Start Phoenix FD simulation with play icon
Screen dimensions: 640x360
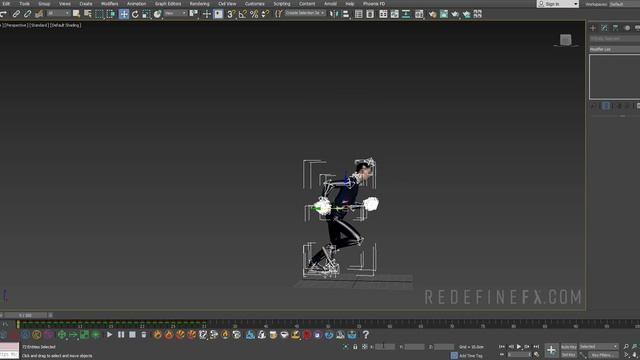(109, 335)
